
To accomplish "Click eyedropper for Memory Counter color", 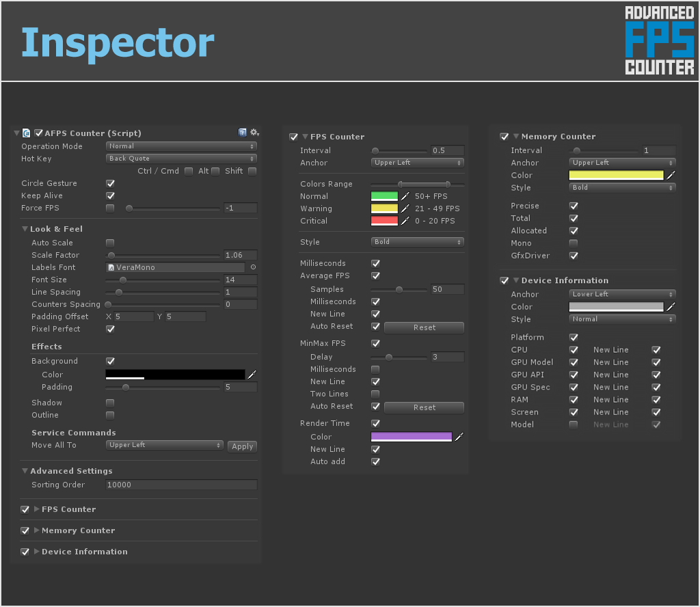I will click(x=671, y=176).
